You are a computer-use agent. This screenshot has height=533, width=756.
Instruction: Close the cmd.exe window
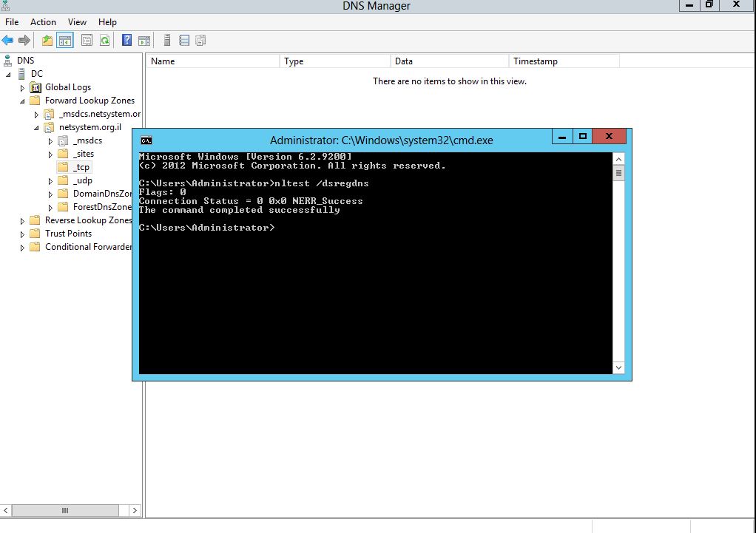[x=609, y=137]
